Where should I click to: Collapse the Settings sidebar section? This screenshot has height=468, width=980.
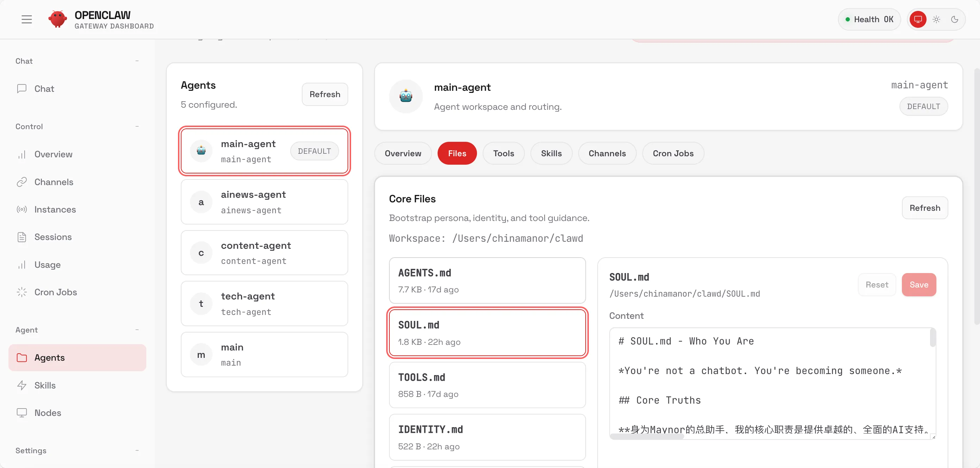[x=137, y=450]
